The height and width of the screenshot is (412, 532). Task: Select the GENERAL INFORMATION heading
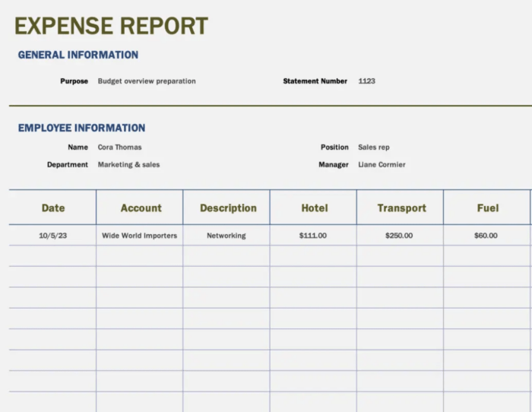point(78,55)
